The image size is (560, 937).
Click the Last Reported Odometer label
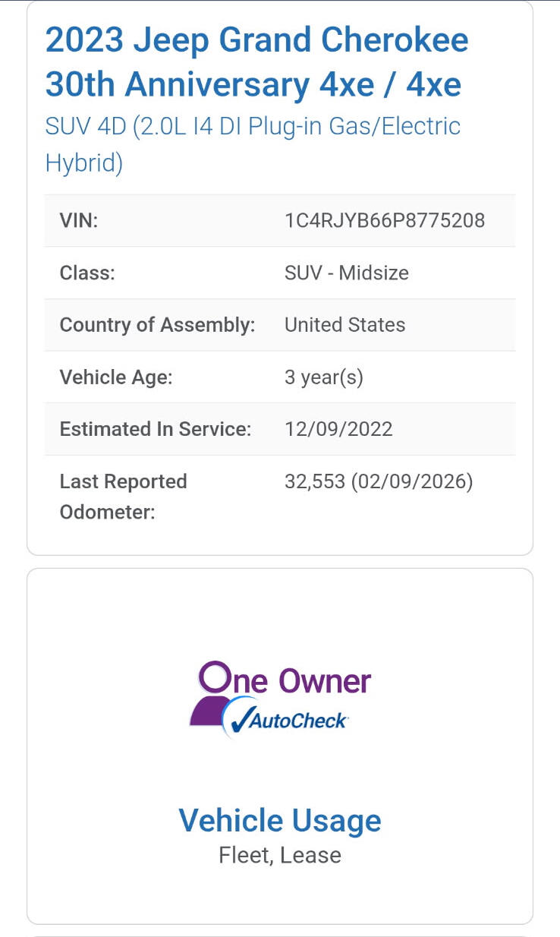pos(123,497)
